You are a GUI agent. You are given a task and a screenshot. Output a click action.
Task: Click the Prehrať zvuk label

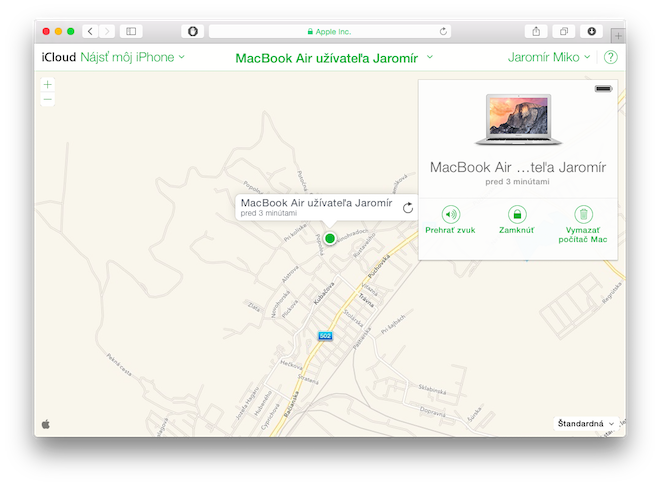450,230
